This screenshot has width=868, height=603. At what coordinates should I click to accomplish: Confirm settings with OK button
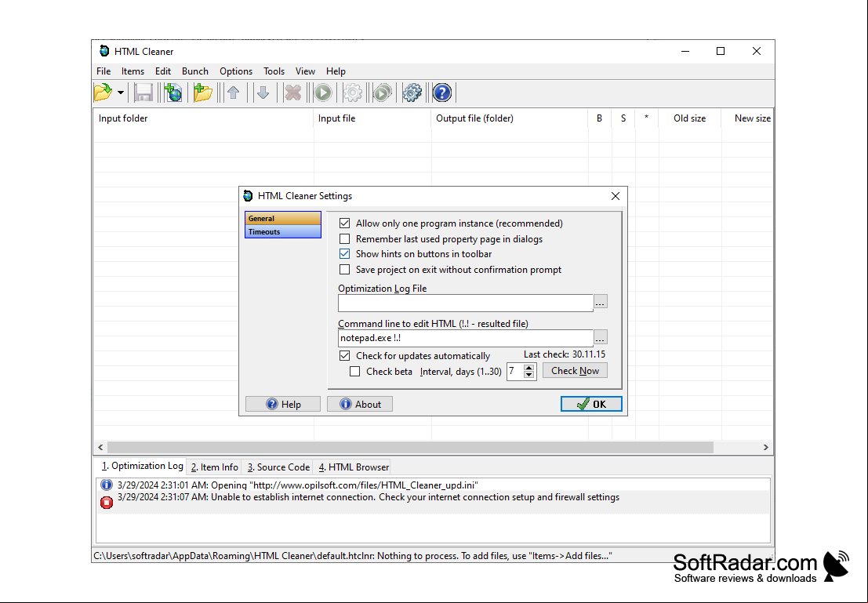[x=591, y=404]
